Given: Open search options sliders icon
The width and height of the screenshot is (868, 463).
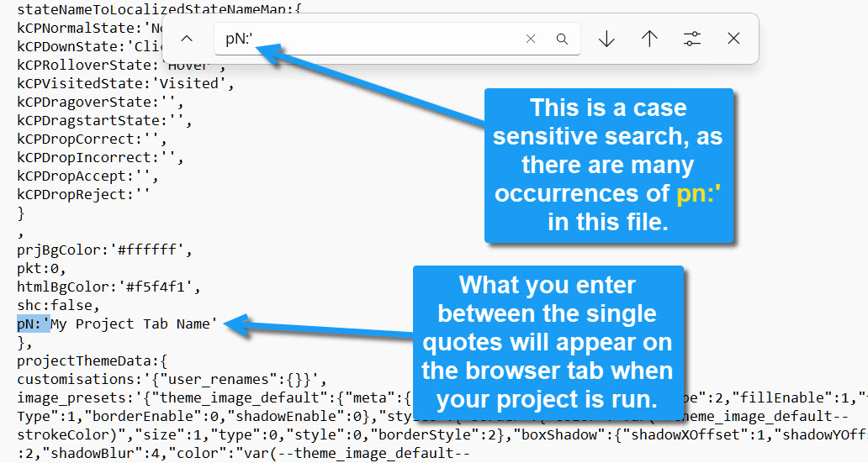Looking at the screenshot, I should click(x=692, y=39).
